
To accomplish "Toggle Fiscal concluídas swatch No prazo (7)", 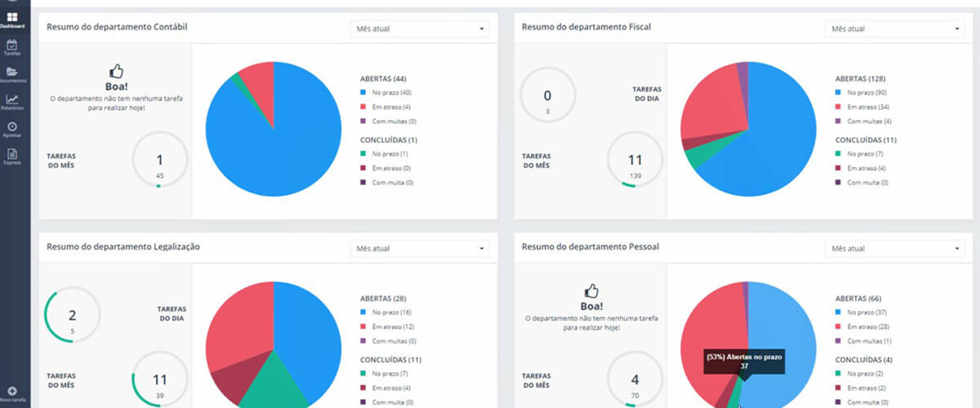I will pyautogui.click(x=839, y=153).
